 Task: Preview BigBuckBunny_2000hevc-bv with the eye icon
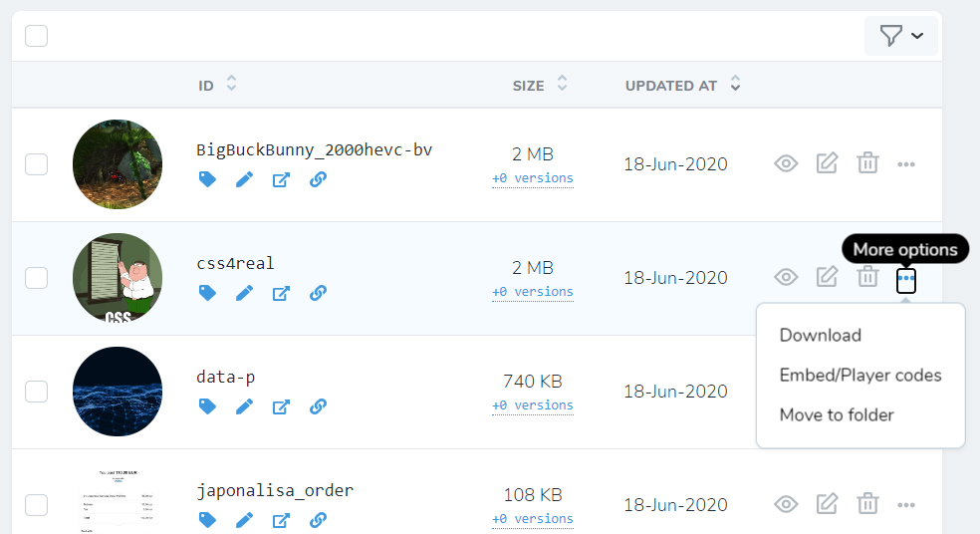click(x=786, y=163)
